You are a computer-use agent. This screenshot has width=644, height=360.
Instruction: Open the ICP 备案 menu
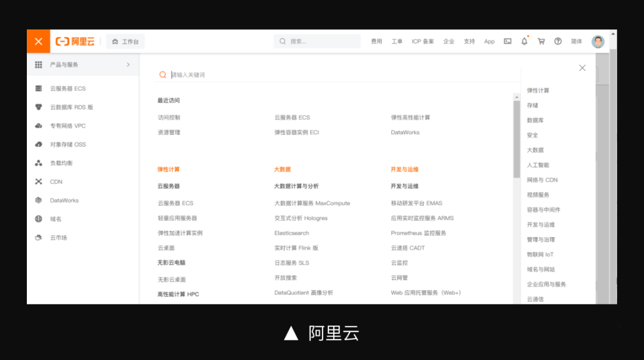click(423, 42)
